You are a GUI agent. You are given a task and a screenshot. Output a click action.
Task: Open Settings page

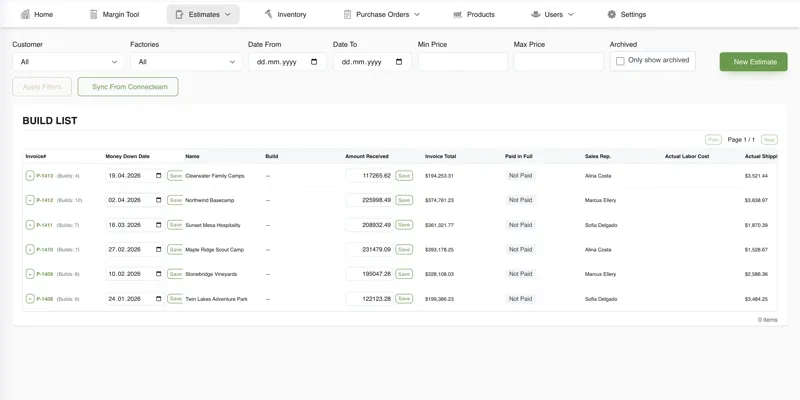tap(627, 14)
